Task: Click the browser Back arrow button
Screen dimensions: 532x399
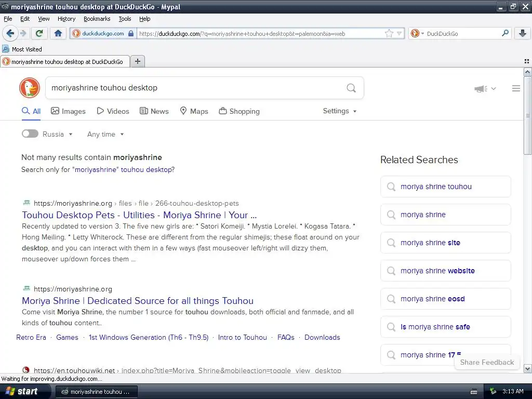Action: click(x=10, y=33)
